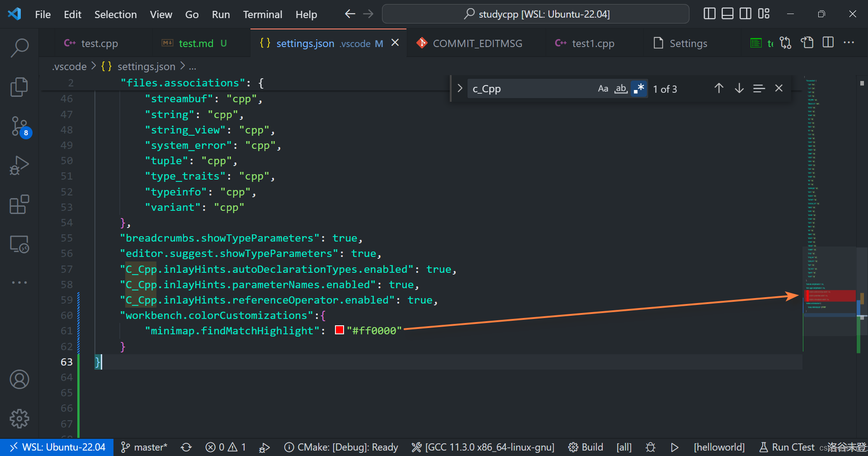Screen dimensions: 868x456
Task: Switch to Settings tab
Action: click(x=688, y=43)
